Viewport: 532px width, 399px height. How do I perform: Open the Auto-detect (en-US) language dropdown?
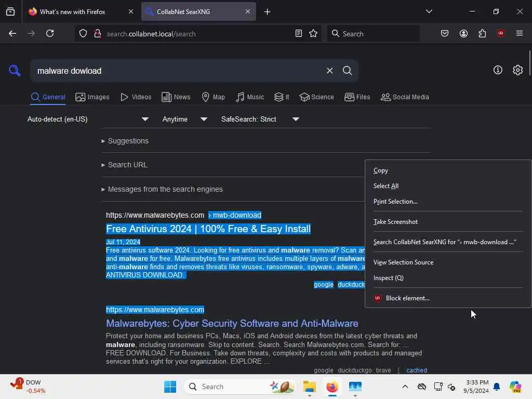coord(88,119)
